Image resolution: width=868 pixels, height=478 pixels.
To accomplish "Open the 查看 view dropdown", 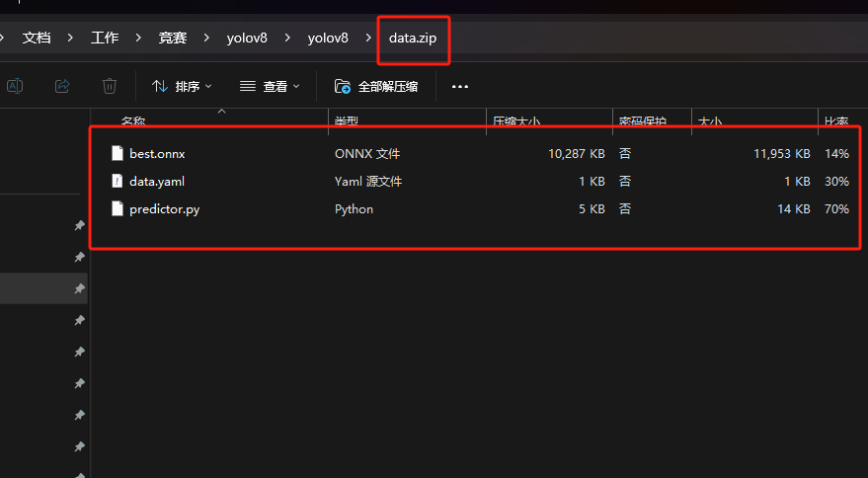I will pos(270,87).
